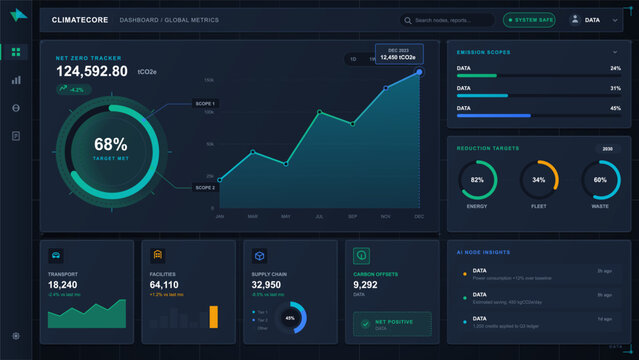This screenshot has width=639, height=360.
Task: Click the January data point on chart
Action: click(220, 180)
